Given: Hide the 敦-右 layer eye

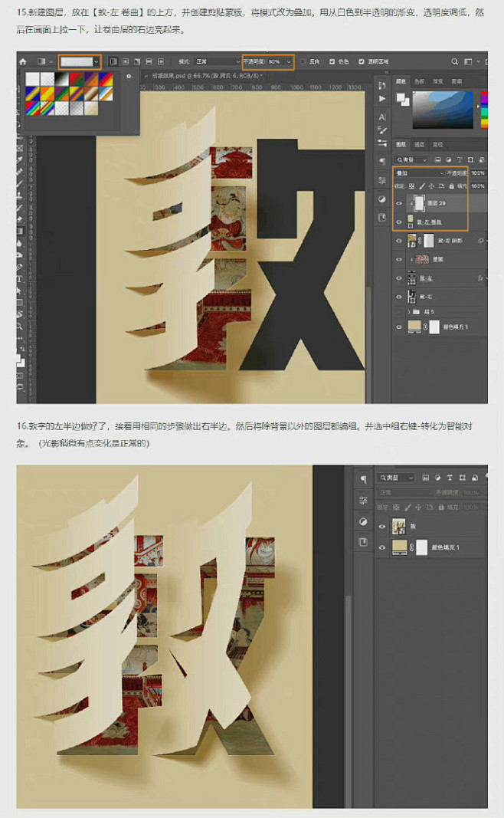Looking at the screenshot, I should [399, 297].
